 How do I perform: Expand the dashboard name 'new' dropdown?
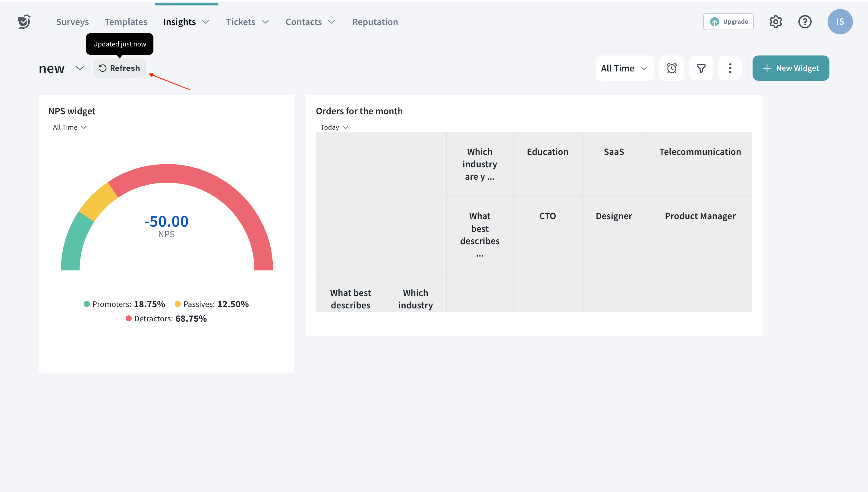tap(80, 68)
